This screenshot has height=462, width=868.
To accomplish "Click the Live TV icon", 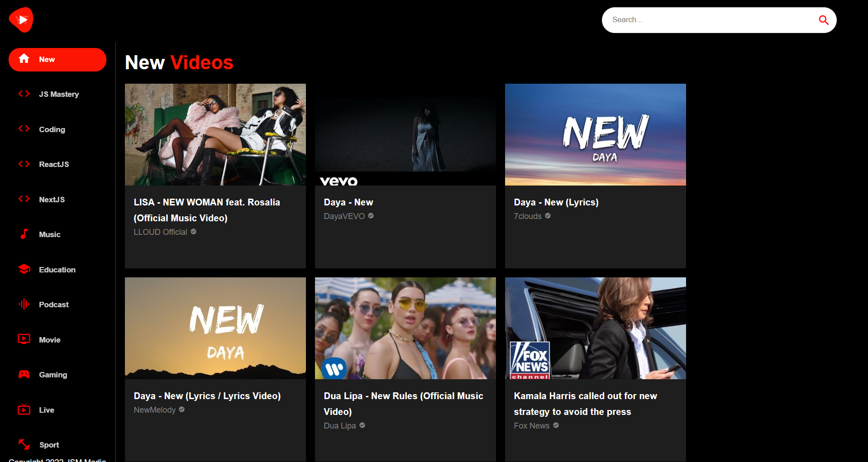I will coord(24,410).
